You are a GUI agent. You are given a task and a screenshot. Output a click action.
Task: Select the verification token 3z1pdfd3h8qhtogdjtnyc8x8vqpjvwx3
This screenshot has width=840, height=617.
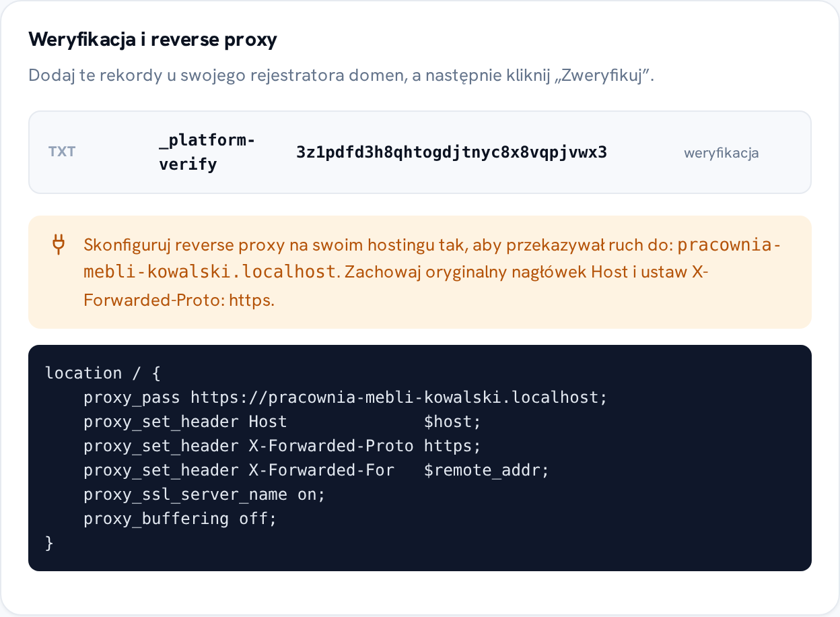(x=452, y=152)
